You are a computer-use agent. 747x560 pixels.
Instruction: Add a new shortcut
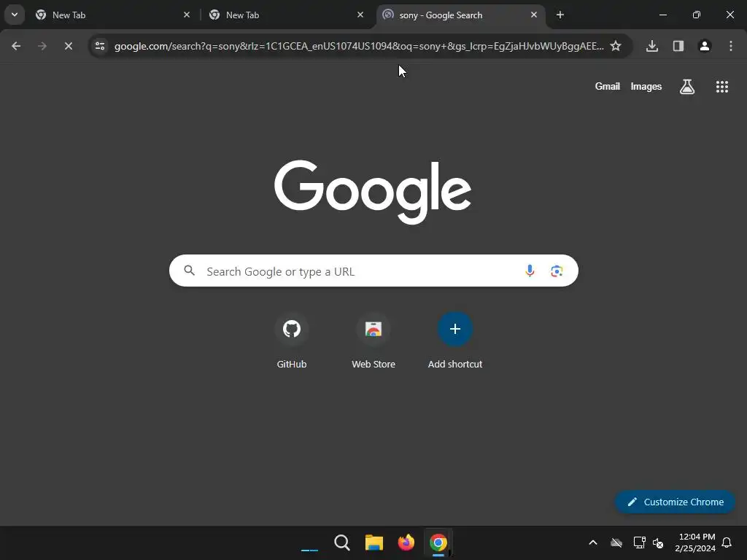(x=455, y=341)
